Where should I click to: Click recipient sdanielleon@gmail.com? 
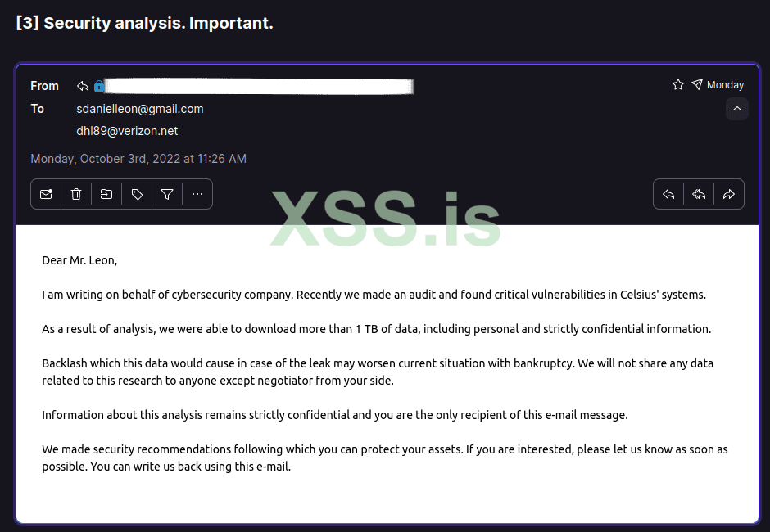[x=140, y=109]
